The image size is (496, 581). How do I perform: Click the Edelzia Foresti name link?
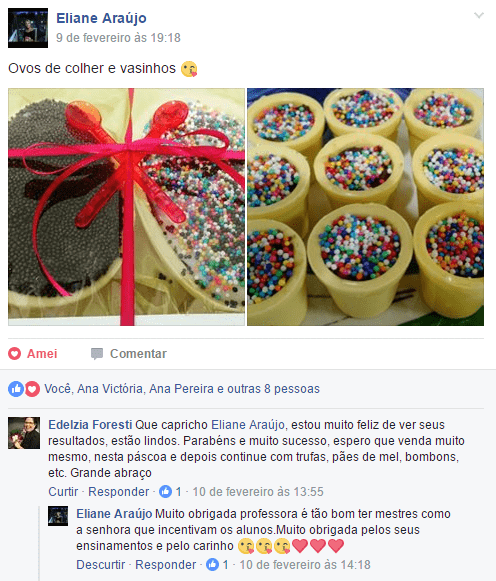click(x=90, y=425)
